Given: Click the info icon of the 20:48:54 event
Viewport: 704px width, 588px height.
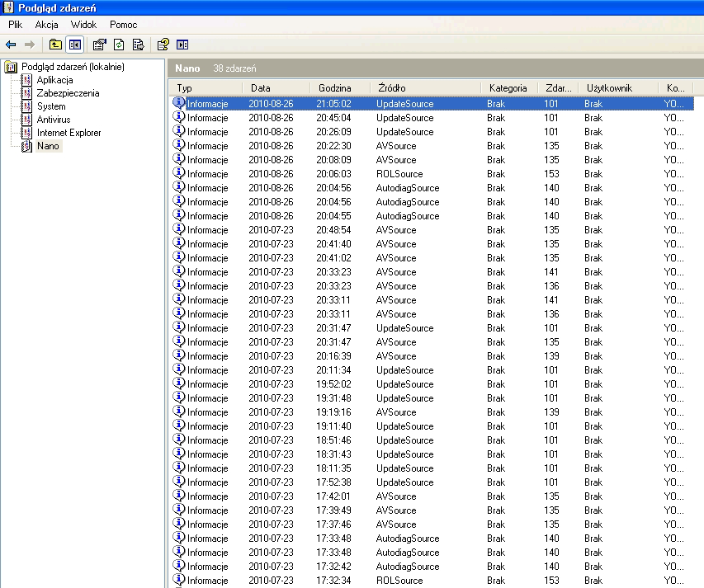Looking at the screenshot, I should (179, 229).
